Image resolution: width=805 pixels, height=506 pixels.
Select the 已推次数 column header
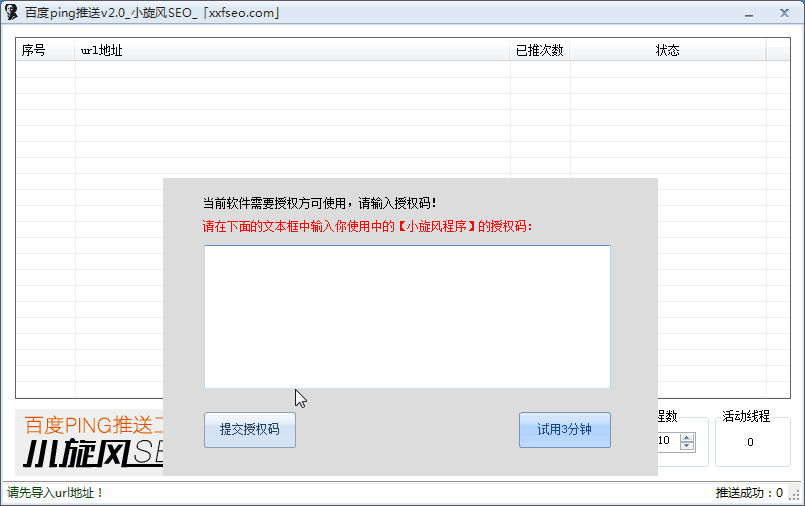pyautogui.click(x=540, y=50)
